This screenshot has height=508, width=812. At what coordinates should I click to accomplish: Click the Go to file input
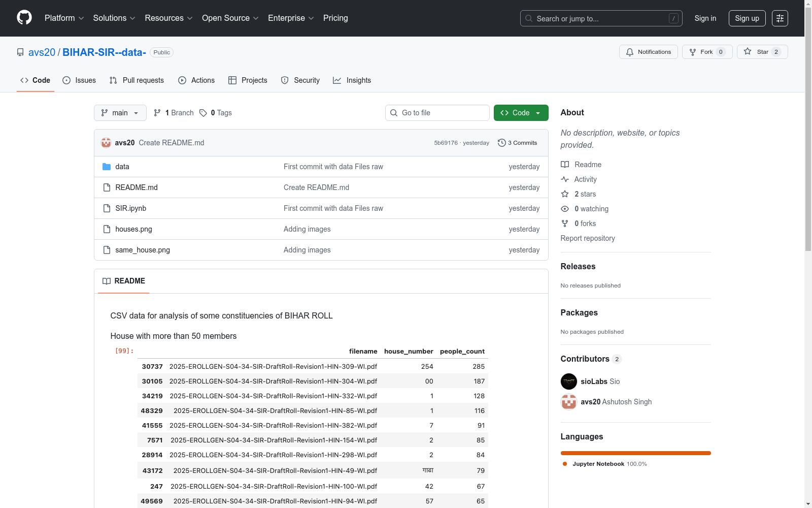[437, 113]
